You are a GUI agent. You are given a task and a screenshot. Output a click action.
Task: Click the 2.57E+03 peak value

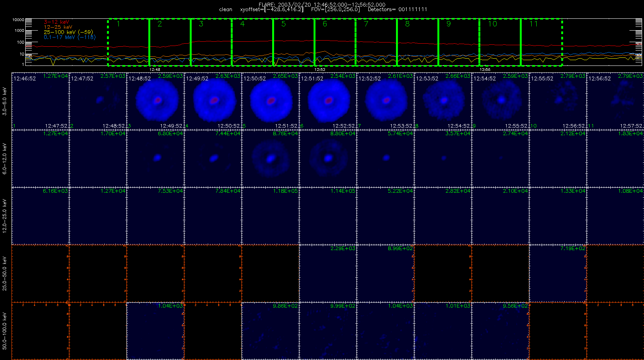pos(113,76)
